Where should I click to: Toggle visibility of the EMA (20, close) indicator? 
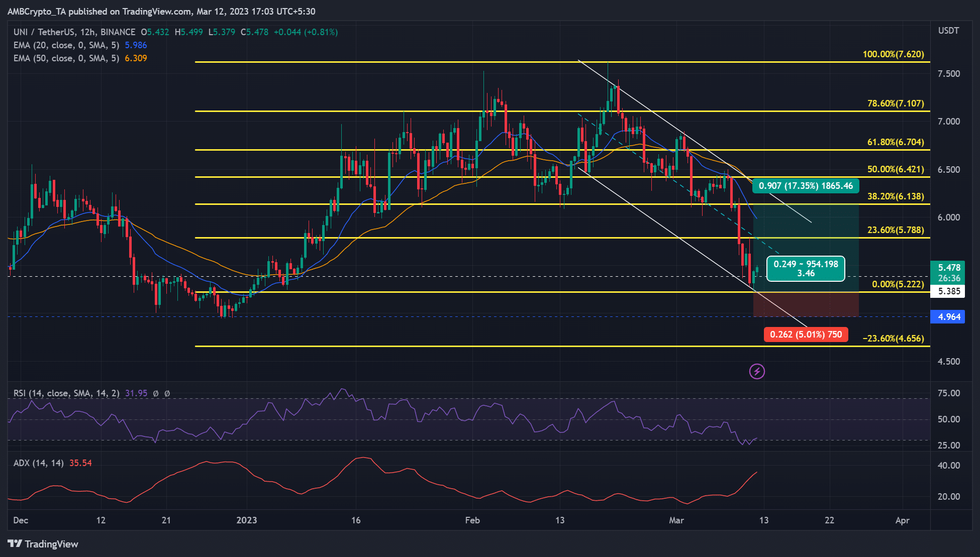point(65,45)
